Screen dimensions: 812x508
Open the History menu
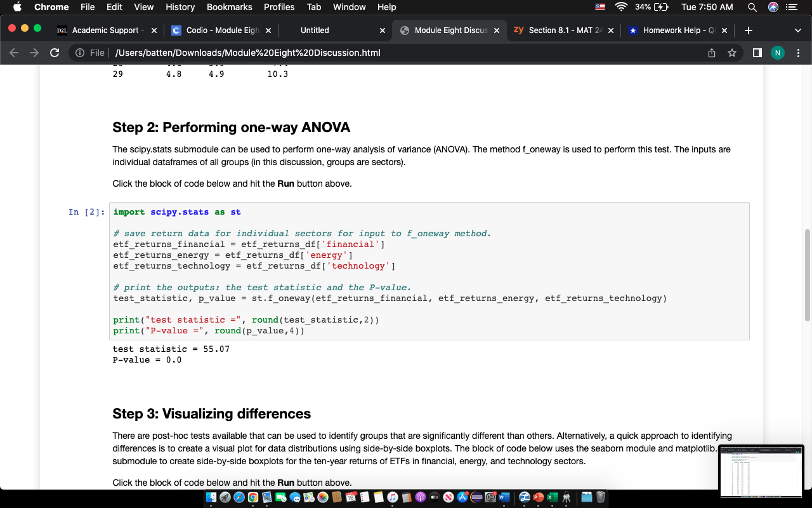(x=180, y=7)
